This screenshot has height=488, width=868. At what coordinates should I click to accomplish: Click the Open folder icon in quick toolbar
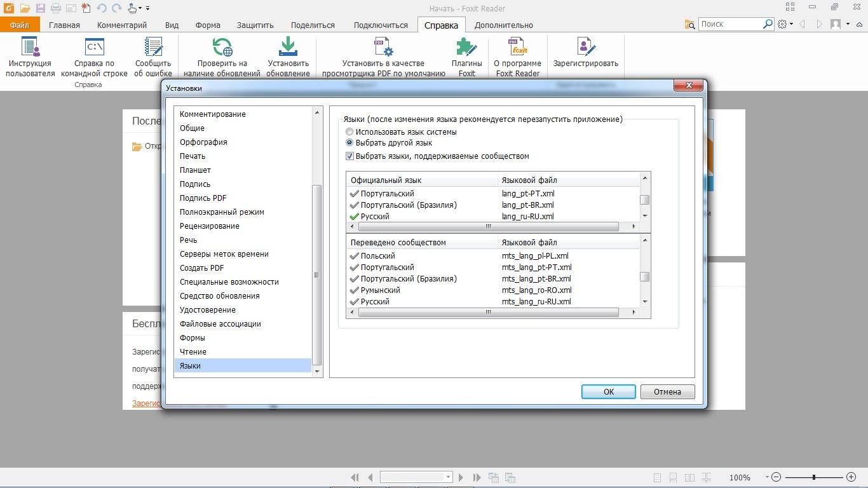point(25,8)
